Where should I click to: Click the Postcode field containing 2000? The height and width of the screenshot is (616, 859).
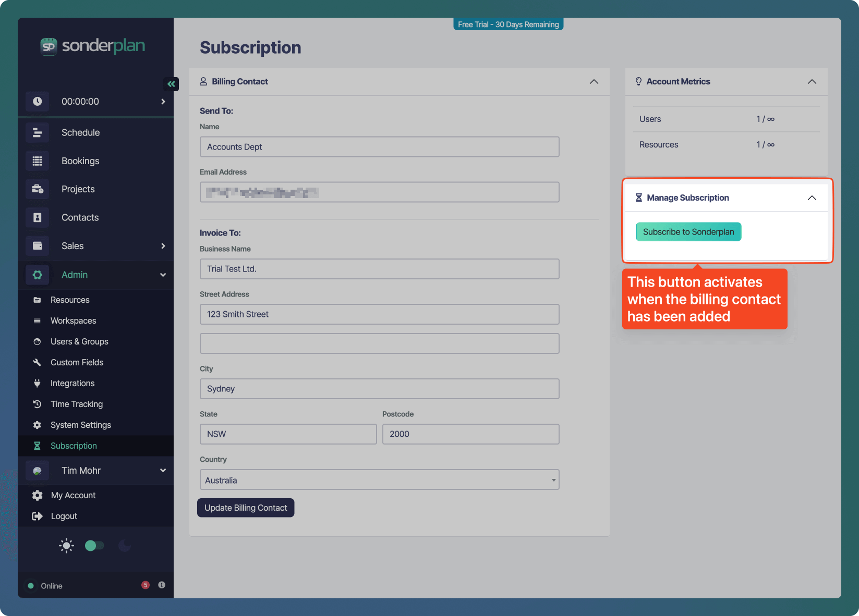[471, 434]
